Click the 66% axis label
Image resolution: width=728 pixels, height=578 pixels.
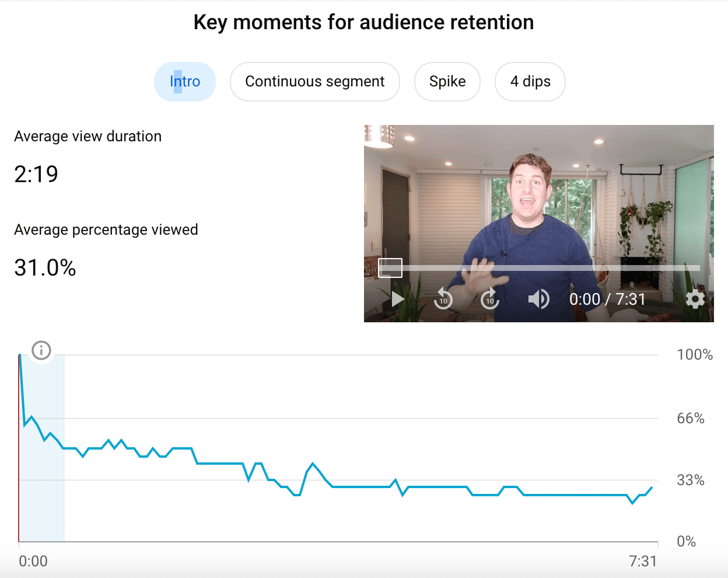691,419
